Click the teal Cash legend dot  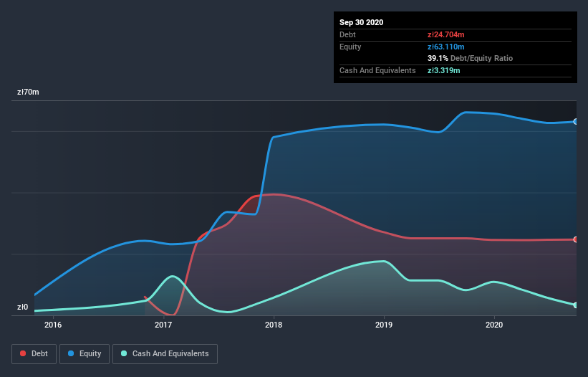pos(124,353)
